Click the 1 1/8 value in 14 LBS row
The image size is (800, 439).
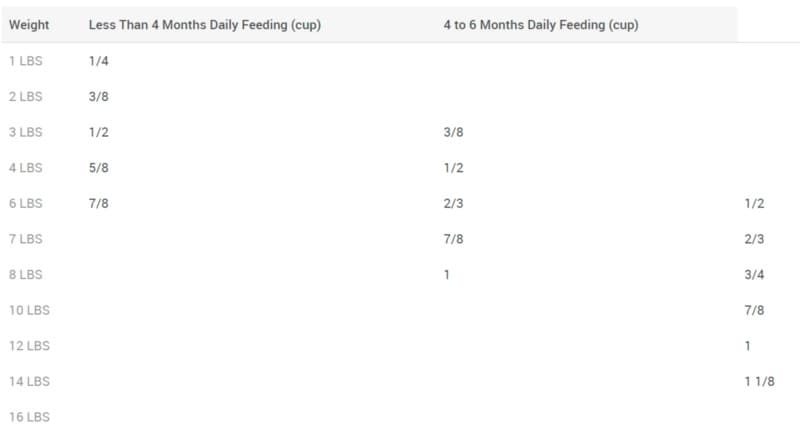coord(759,381)
